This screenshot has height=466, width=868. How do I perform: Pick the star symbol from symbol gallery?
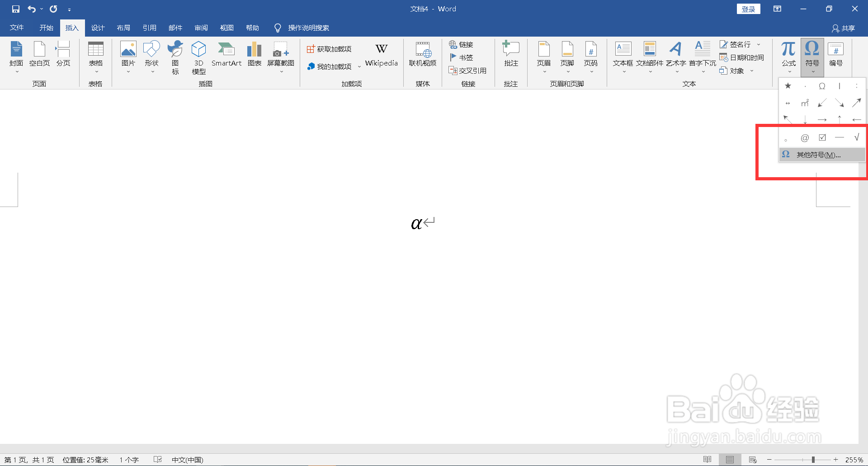click(x=788, y=86)
